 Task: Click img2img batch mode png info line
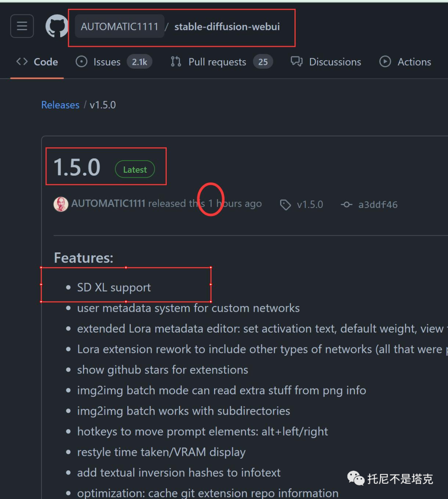[x=222, y=390]
